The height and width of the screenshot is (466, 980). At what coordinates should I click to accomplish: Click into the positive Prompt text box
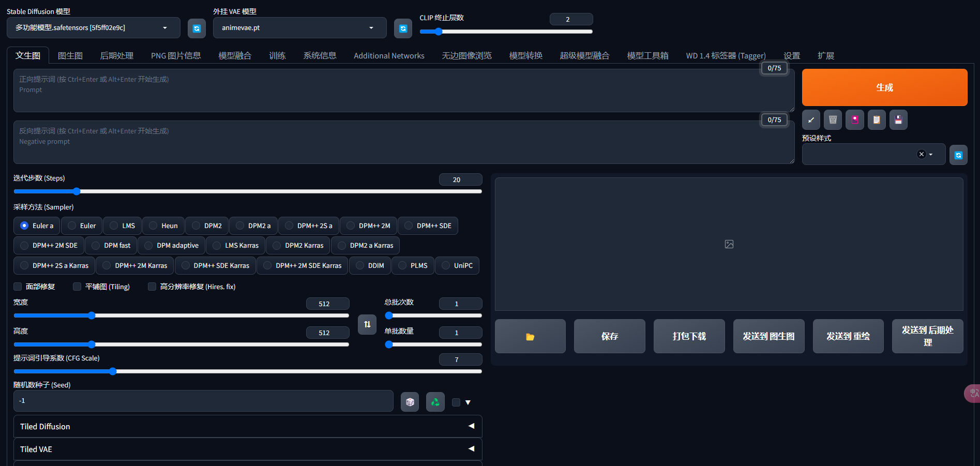(403, 91)
